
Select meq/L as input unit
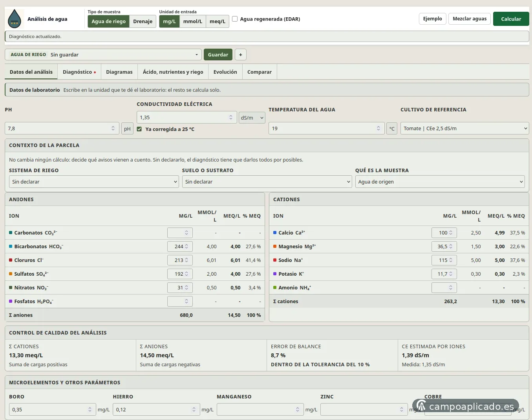[x=218, y=21]
